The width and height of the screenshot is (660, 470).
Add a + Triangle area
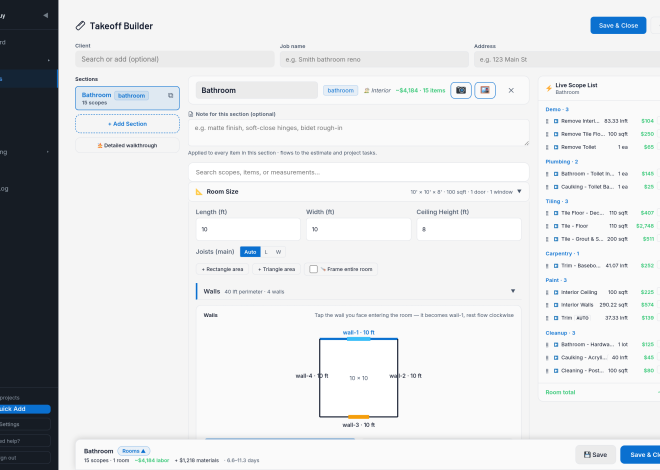pos(277,269)
